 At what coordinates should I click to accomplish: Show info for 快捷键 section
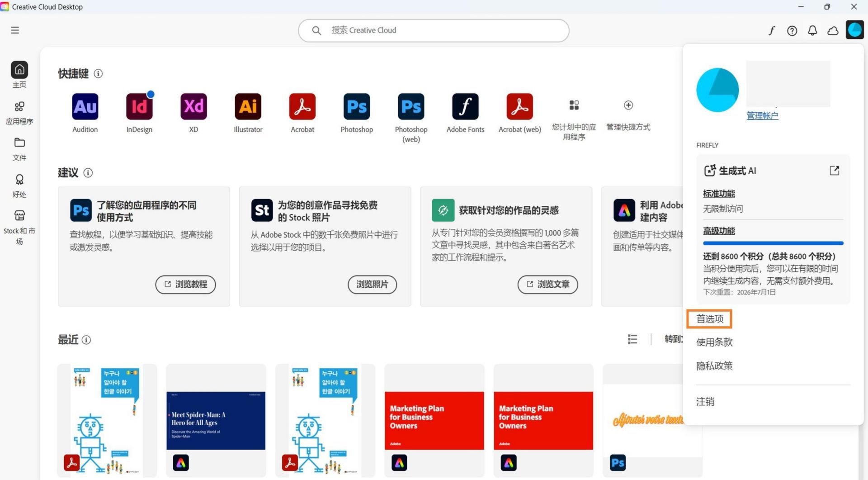(98, 73)
